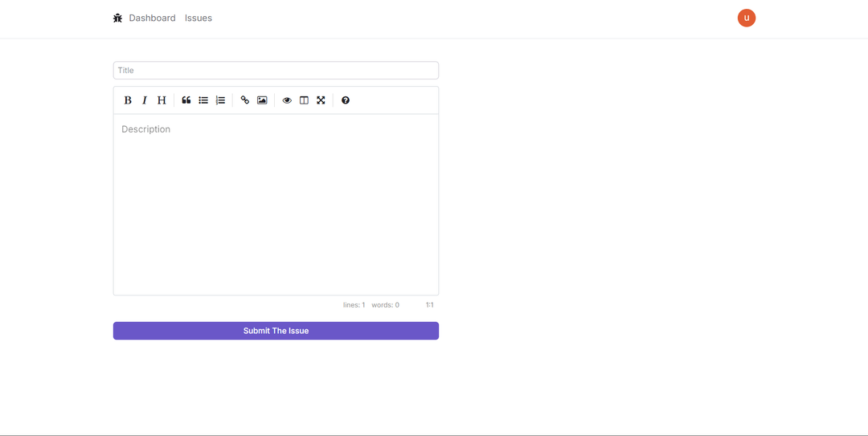868x436 pixels.
Task: Toggle bold formatting
Action: click(x=127, y=100)
